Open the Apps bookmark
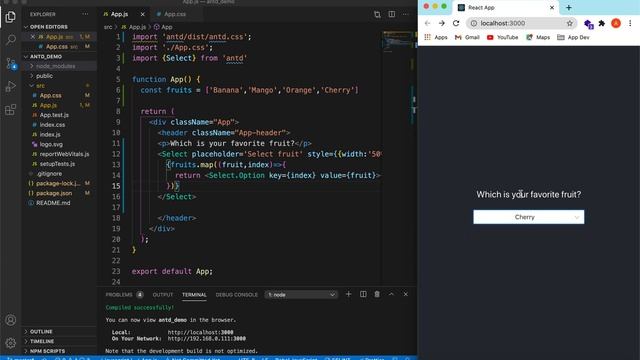The image size is (640, 360). click(436, 38)
